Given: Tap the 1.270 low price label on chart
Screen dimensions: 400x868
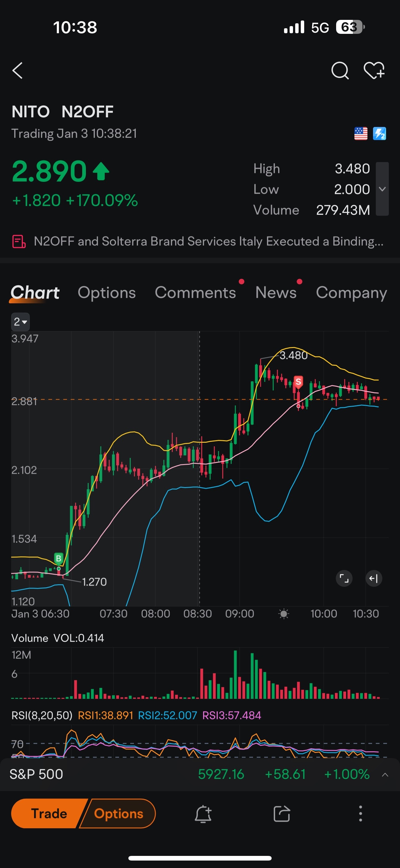Looking at the screenshot, I should [94, 581].
